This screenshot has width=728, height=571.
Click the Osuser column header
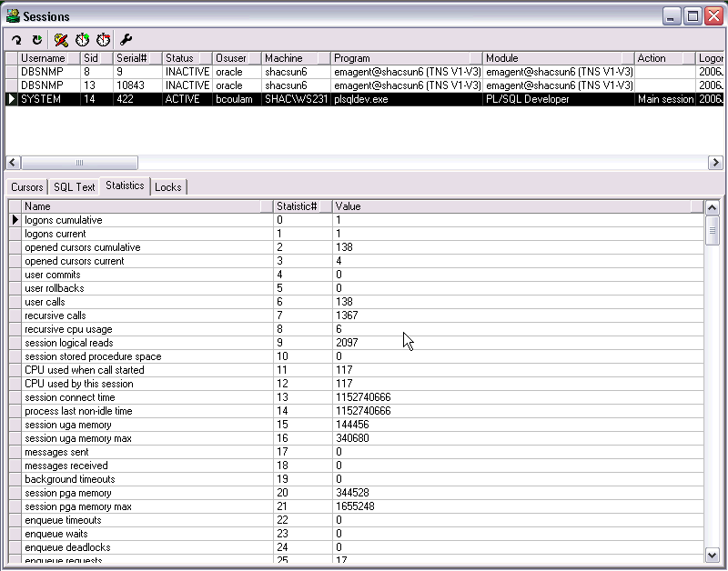(x=237, y=58)
